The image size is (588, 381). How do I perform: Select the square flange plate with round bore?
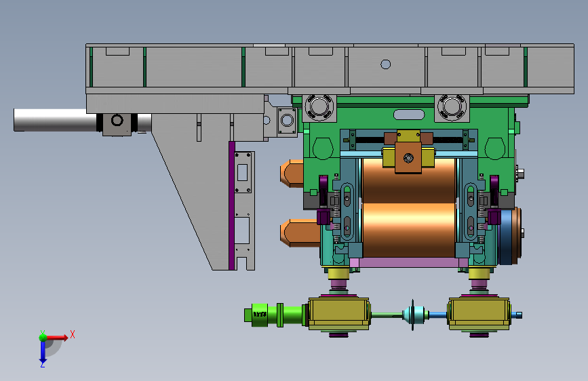click(x=287, y=121)
